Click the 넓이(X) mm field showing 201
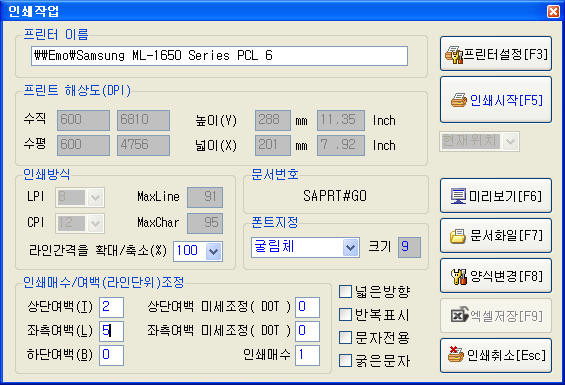 pos(273,146)
